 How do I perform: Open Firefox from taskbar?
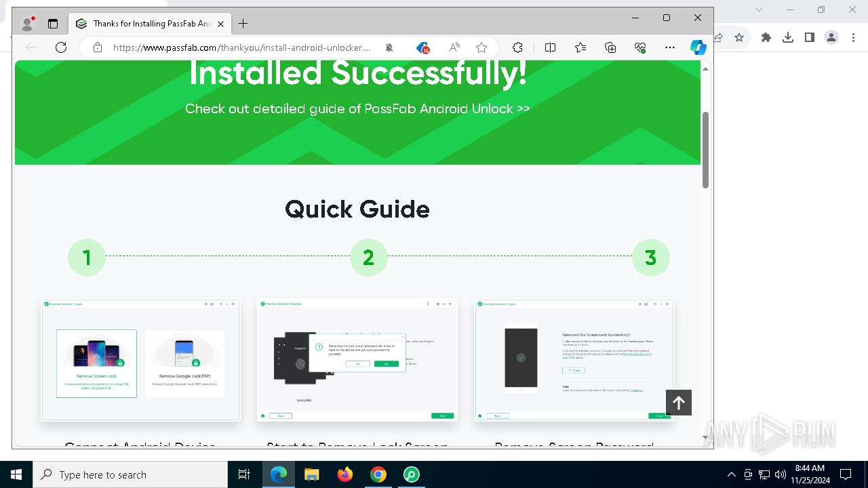(345, 474)
